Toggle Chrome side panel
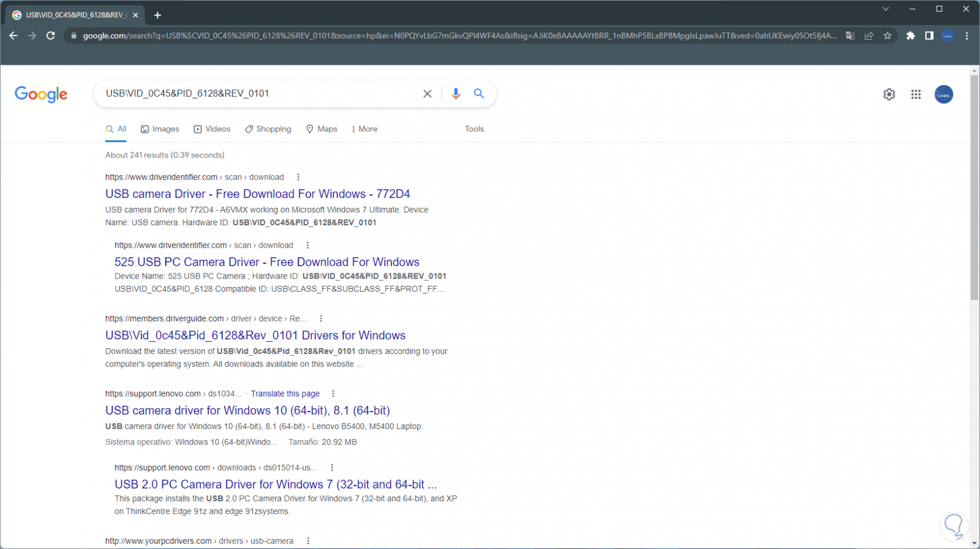The height and width of the screenshot is (549, 980). (x=930, y=36)
